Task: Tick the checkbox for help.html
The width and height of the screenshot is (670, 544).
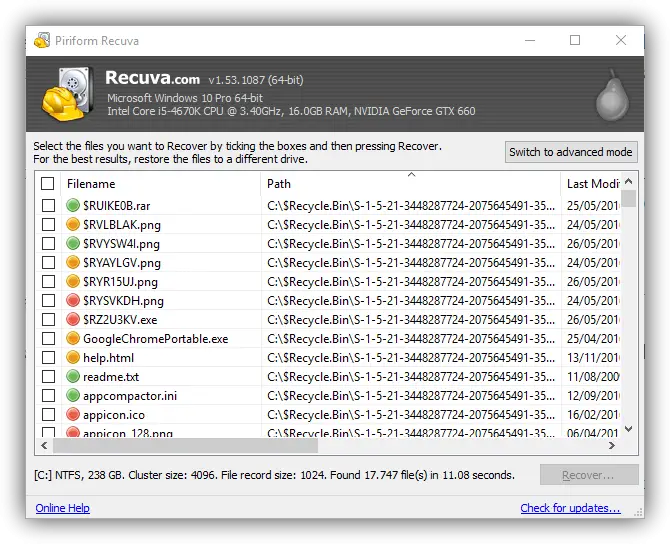Action: (48, 358)
